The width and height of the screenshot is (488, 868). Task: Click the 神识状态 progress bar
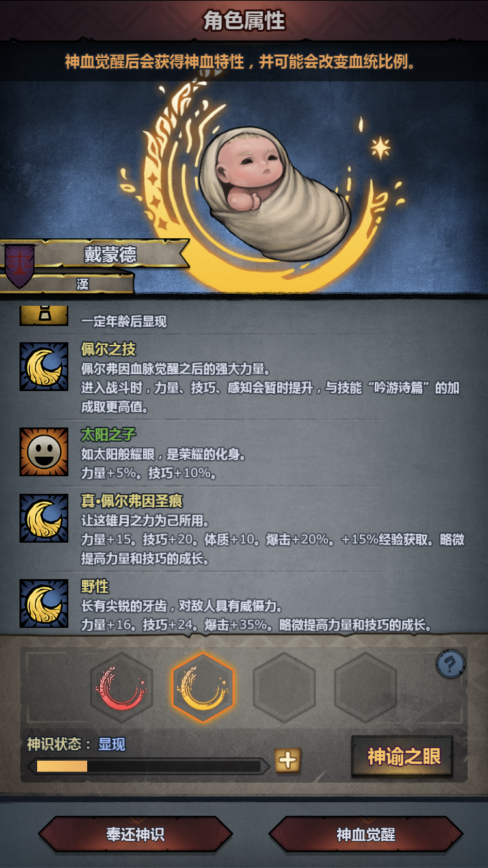148,766
